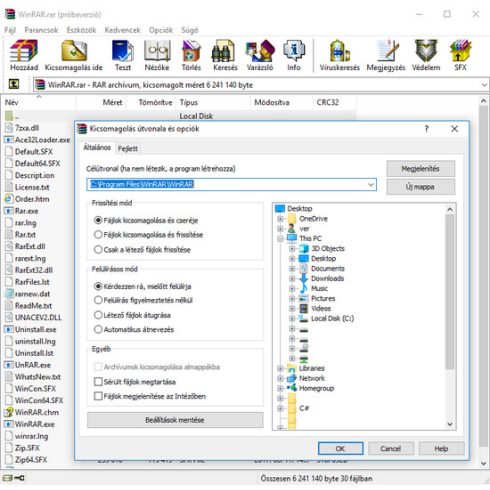This screenshot has height=490, width=490.
Task: Click the Kicsomagolás ide toolbar icon
Action: pos(74,51)
